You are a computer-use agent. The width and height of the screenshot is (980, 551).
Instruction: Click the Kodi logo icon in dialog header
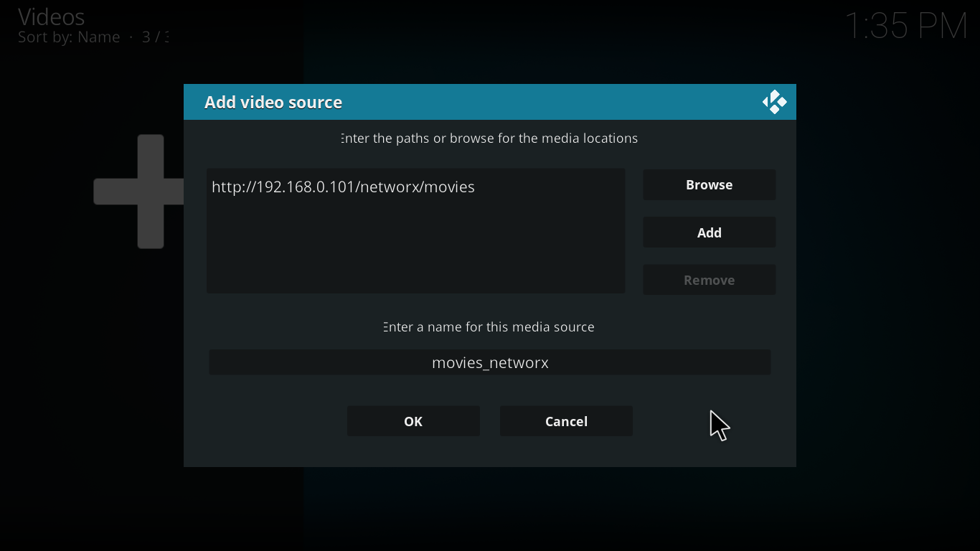[x=775, y=103]
